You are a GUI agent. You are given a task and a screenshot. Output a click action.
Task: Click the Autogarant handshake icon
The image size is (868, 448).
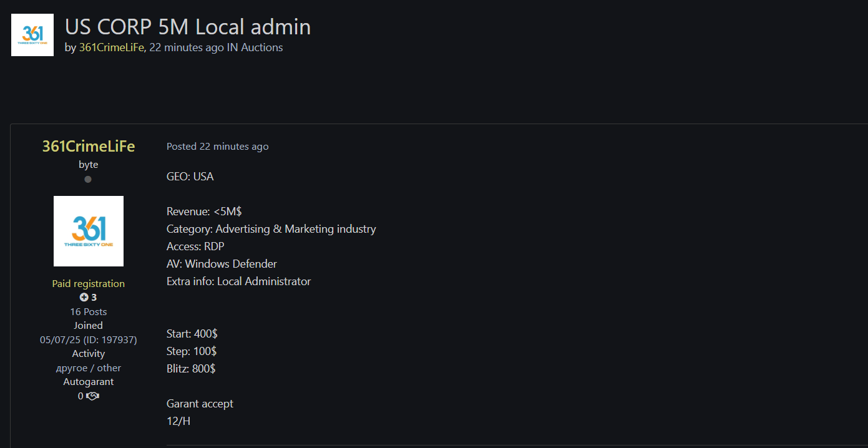92,396
